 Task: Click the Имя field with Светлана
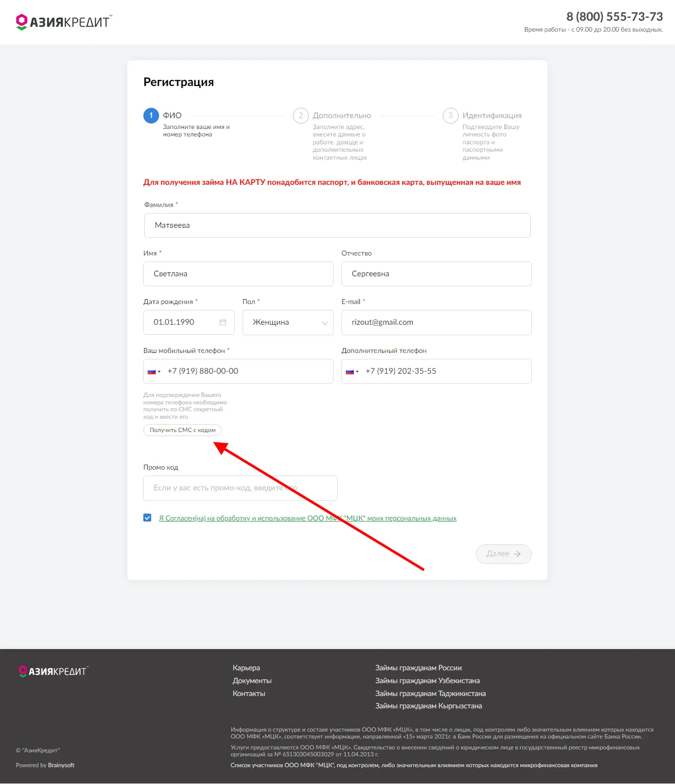point(238,274)
